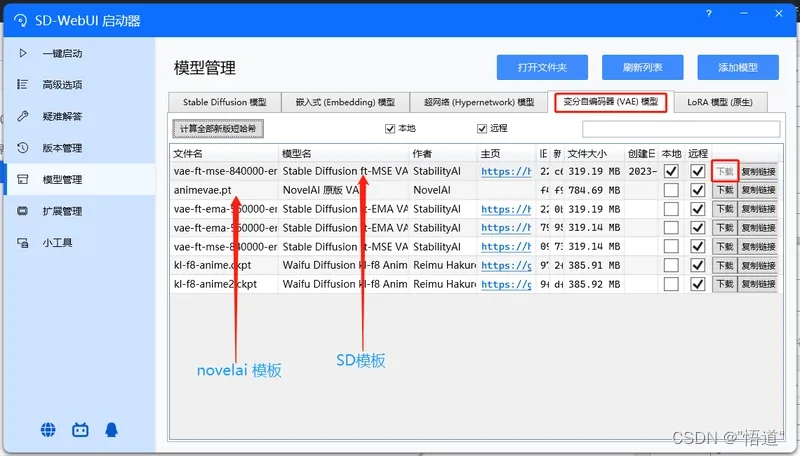Copy link for animevae.pt with 复制链接
Viewport: 800px width, 456px height.
pos(758,190)
